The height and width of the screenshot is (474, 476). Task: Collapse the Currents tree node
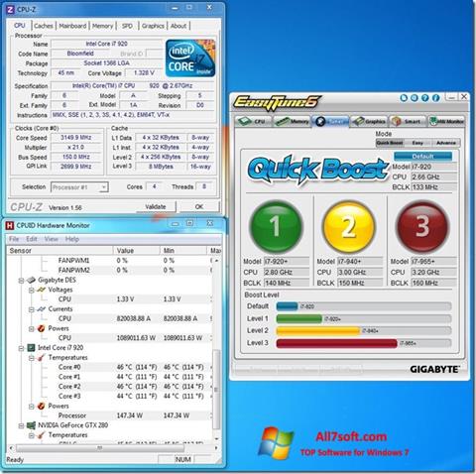[32, 309]
